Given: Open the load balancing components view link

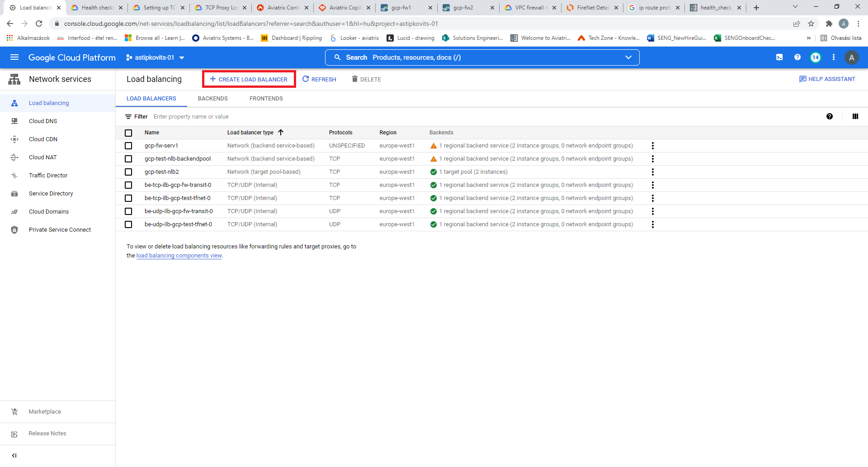Looking at the screenshot, I should [179, 256].
